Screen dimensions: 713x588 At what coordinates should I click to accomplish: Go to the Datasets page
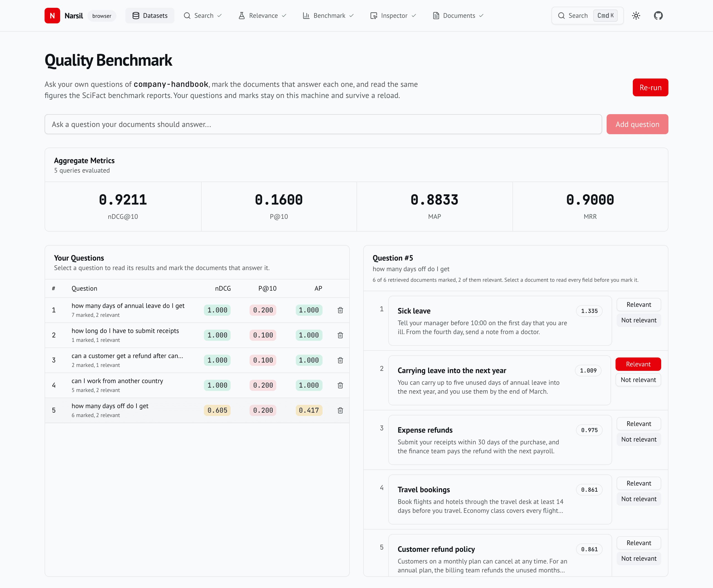coord(150,16)
